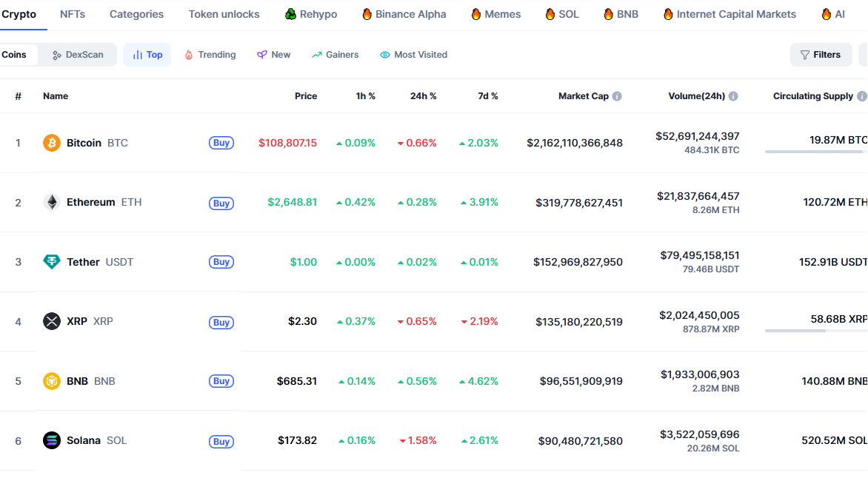Screen dimensions: 868x481
Task: Open the Crypto tab
Action: 19,14
